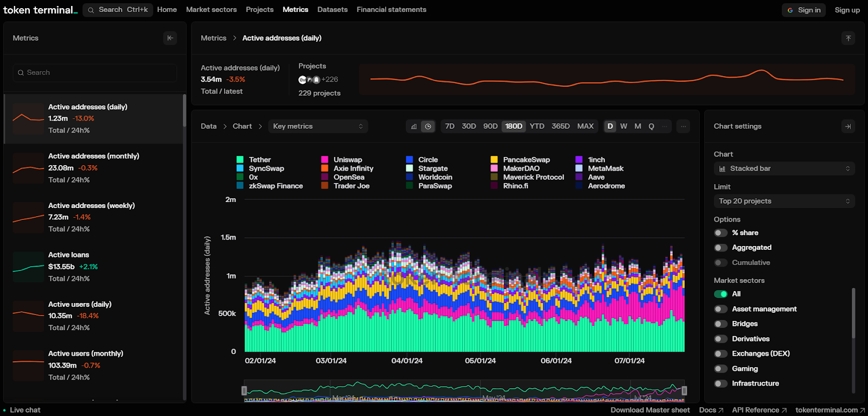Image resolution: width=868 pixels, height=416 pixels.
Task: Click project avatars icon next to +226
Action: [x=309, y=80]
